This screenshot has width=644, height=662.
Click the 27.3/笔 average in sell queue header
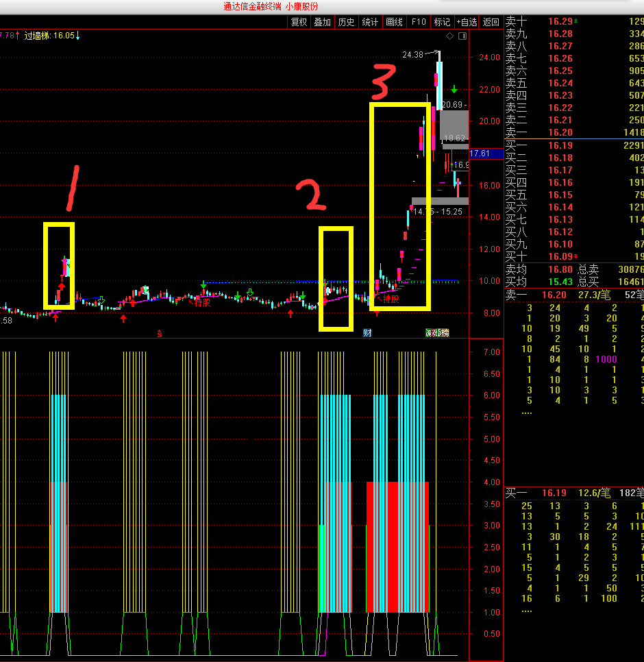point(594,295)
